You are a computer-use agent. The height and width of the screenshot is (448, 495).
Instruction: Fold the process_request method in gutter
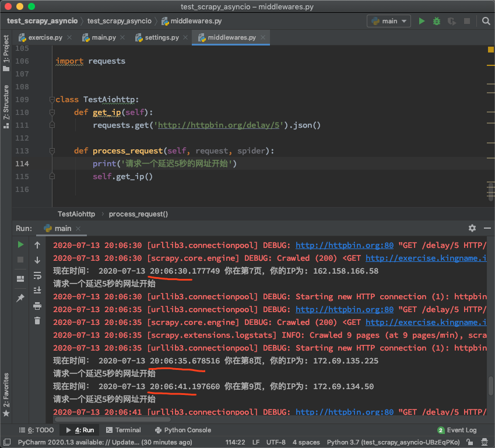point(52,151)
